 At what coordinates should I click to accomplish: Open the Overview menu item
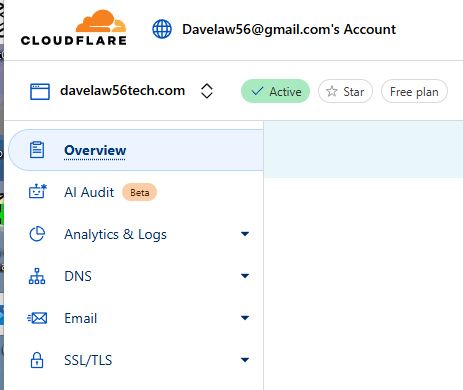136,150
